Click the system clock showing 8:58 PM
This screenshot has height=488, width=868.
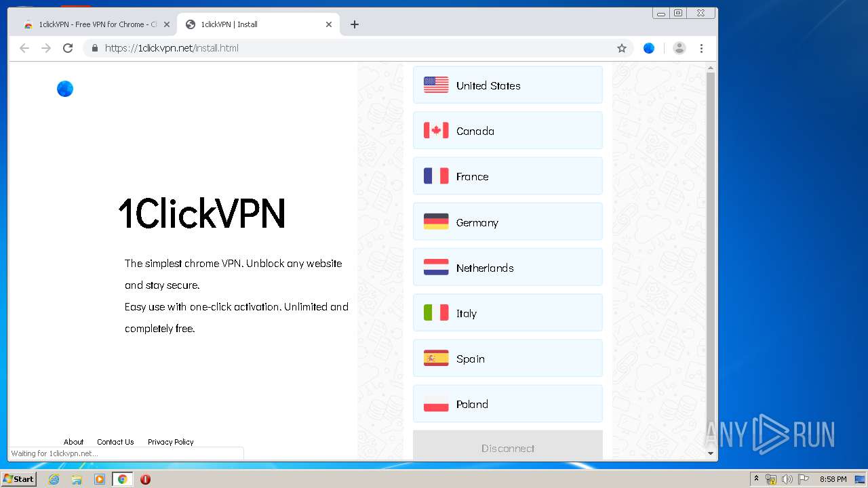tap(833, 479)
